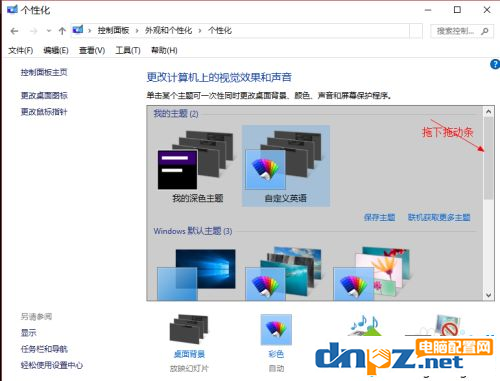500x381 pixels.
Task: Open the sounds music notes icon
Action: click(365, 325)
